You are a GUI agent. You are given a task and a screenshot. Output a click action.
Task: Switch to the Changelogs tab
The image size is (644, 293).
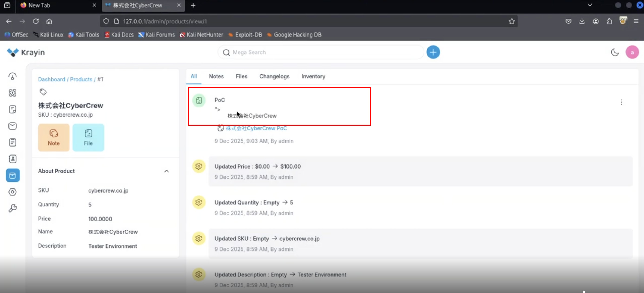tap(274, 76)
